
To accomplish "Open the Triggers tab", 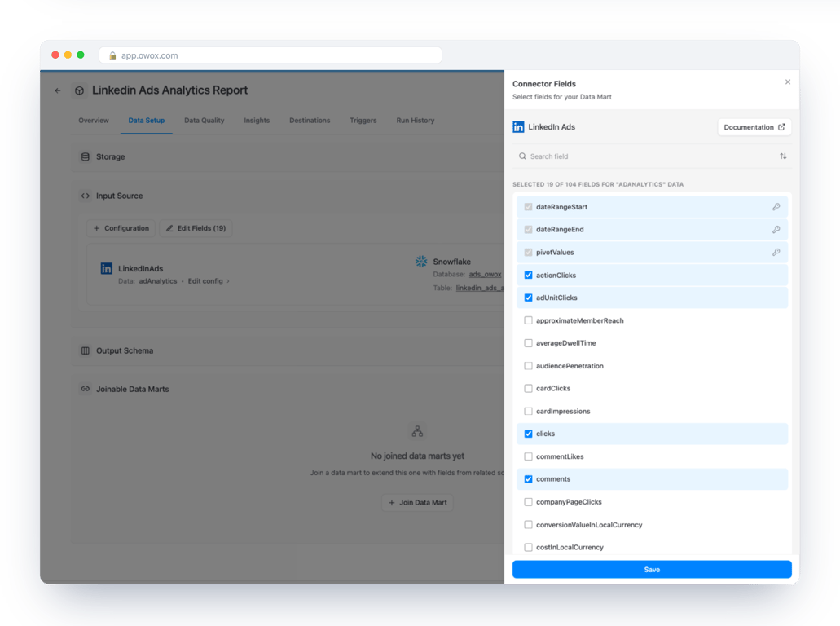I will (x=363, y=121).
